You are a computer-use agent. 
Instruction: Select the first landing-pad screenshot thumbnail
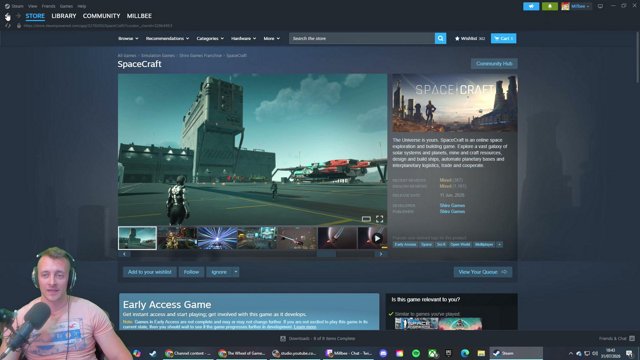pyautogui.click(x=138, y=238)
